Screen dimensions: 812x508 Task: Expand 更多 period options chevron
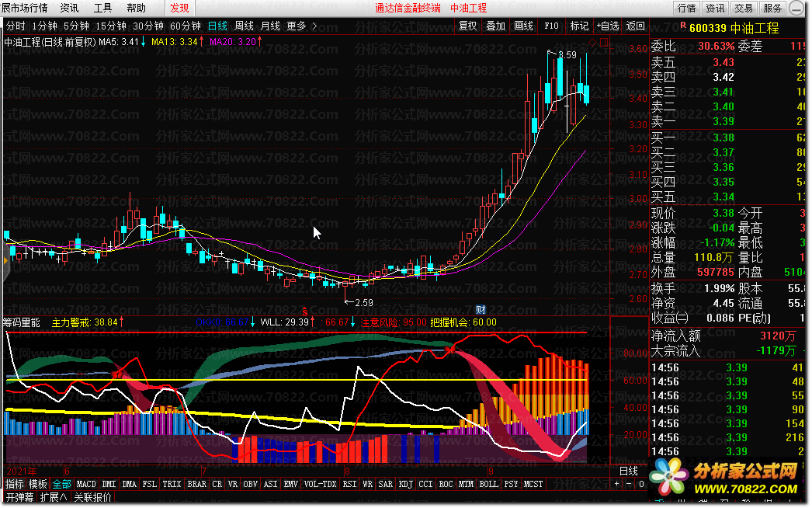click(314, 26)
